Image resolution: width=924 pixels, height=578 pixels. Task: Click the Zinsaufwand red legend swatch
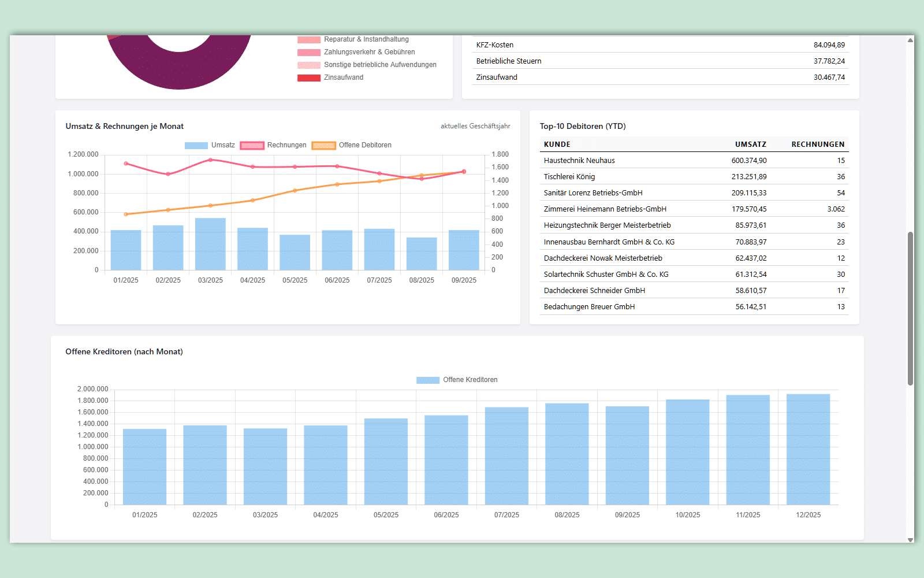point(309,77)
